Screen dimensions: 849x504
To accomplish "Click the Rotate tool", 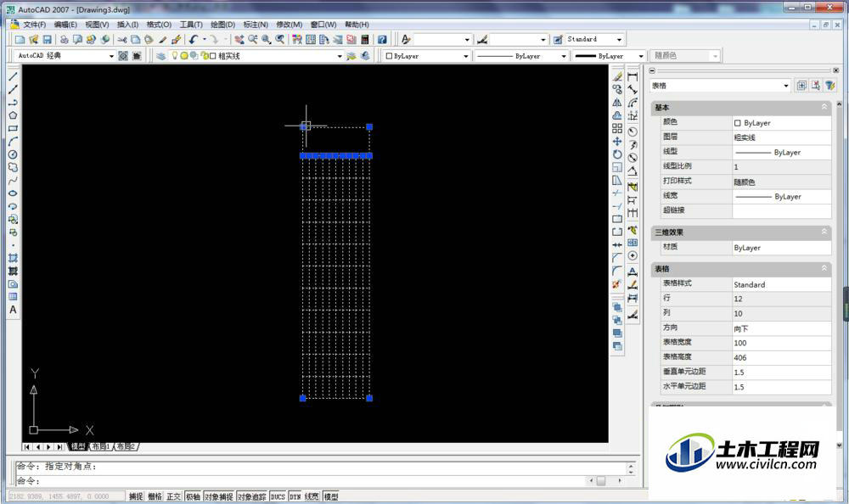I will click(x=617, y=154).
